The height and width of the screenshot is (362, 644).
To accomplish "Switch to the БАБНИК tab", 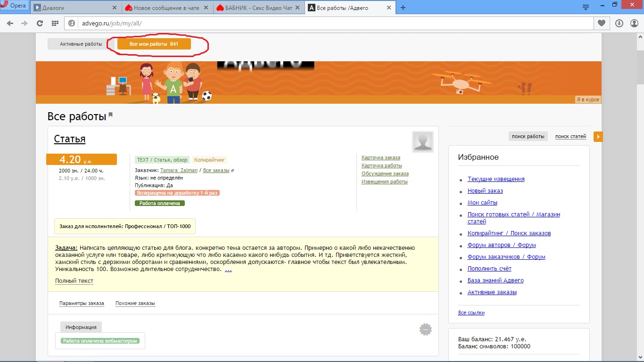I will pos(258,8).
